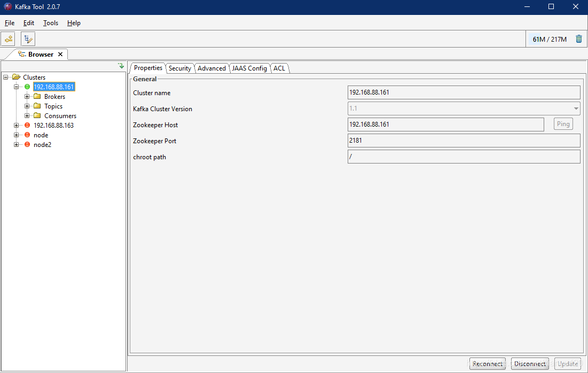Expand the node cluster entry
Screen dimensions: 588x373
[16, 135]
